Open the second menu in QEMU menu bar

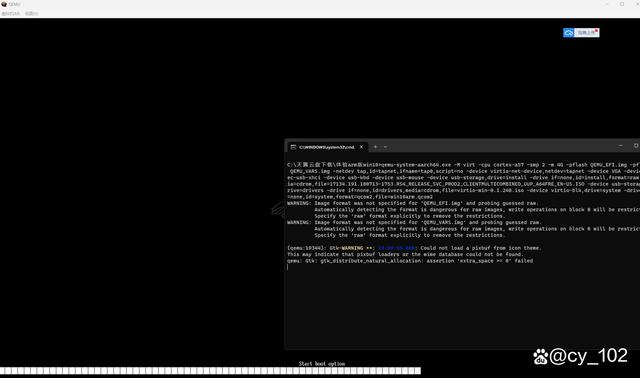click(31, 13)
